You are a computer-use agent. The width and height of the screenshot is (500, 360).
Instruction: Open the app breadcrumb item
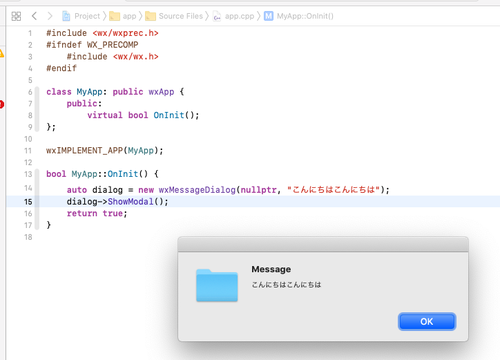point(129,16)
